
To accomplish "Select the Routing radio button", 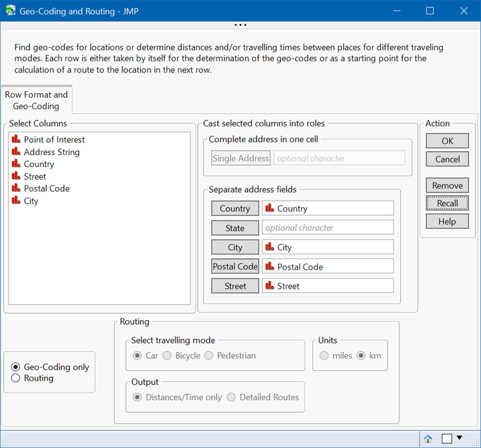I will coord(15,378).
